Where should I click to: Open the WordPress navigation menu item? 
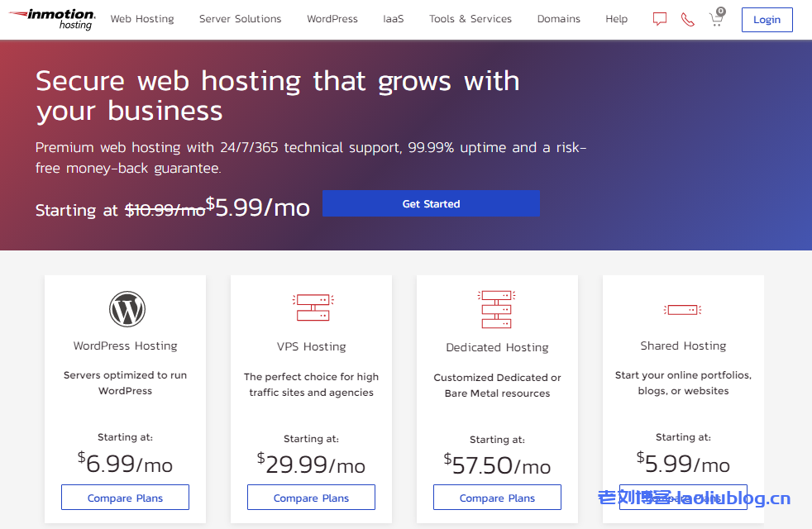point(332,19)
